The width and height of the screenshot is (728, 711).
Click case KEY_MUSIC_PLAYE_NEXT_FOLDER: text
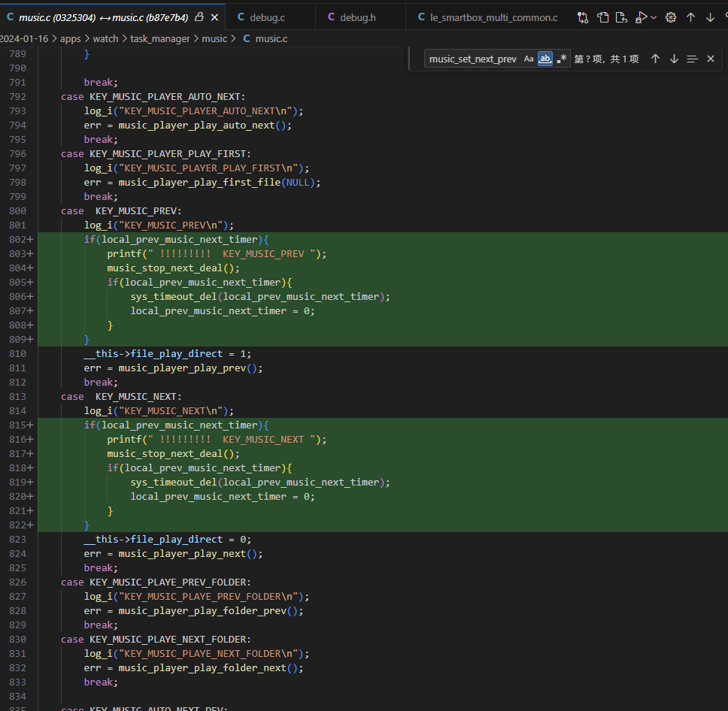point(156,640)
